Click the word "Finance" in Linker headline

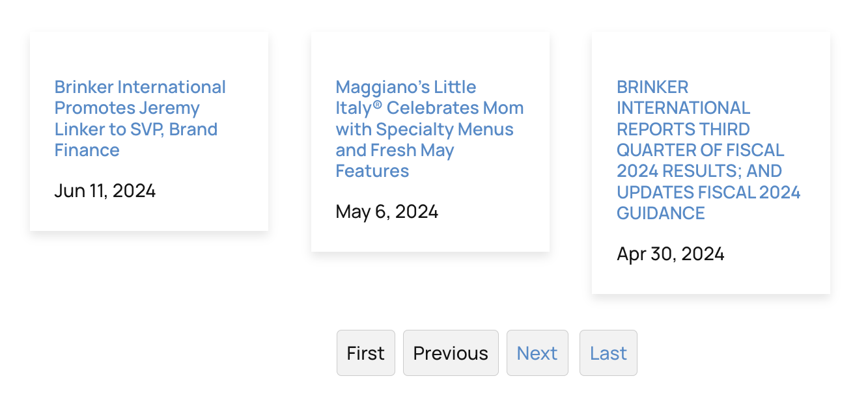(87, 150)
